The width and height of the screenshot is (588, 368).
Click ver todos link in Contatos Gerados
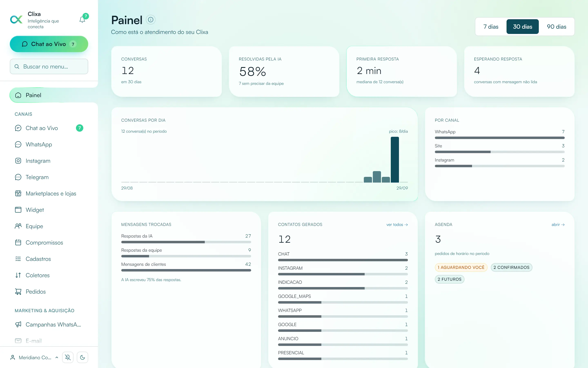coord(397,224)
